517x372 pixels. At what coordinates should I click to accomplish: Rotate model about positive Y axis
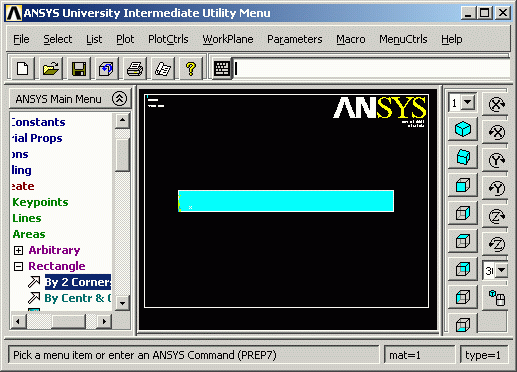pyautogui.click(x=496, y=160)
